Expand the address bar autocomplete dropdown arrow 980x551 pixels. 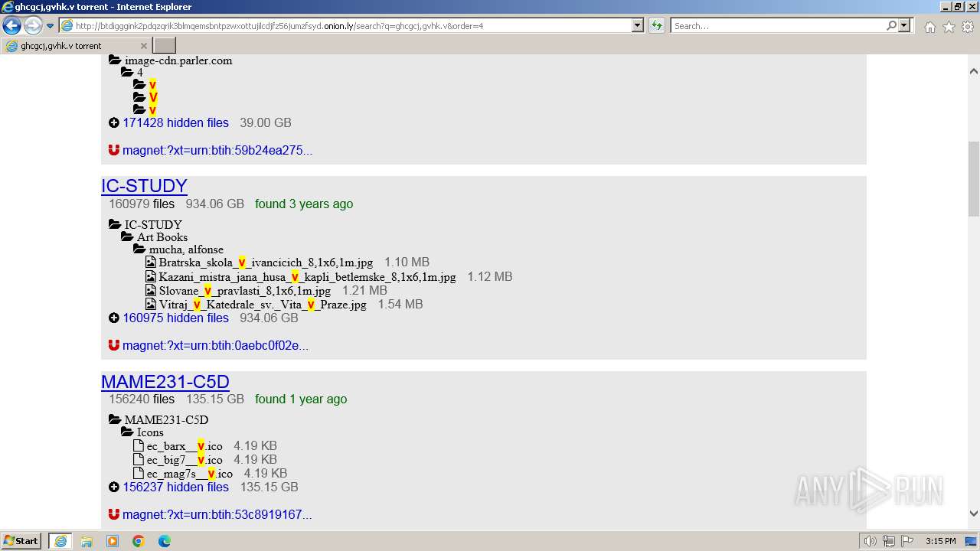coord(637,25)
